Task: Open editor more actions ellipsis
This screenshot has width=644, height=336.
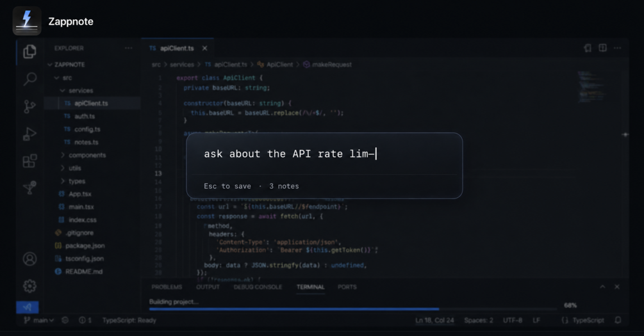Action: [x=617, y=48]
